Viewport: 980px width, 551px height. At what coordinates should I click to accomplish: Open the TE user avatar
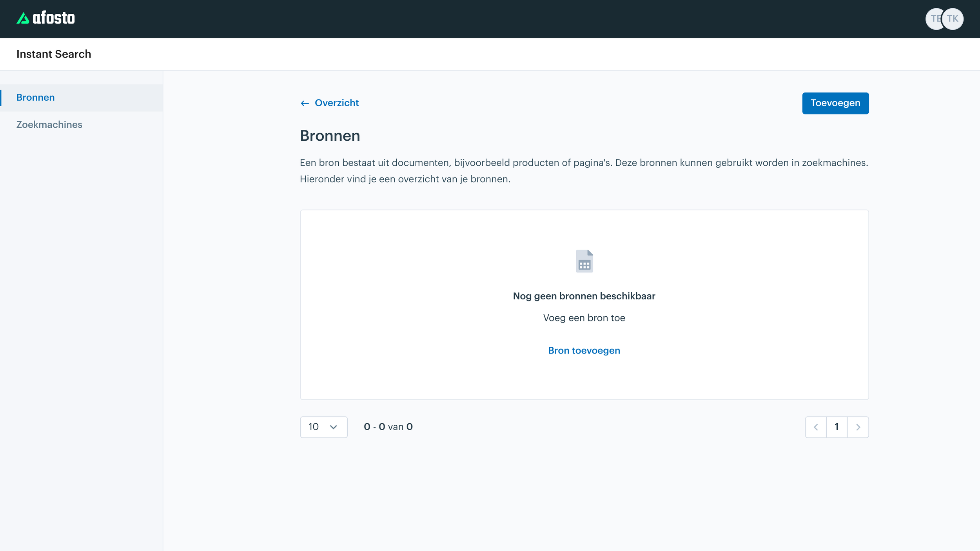coord(933,19)
